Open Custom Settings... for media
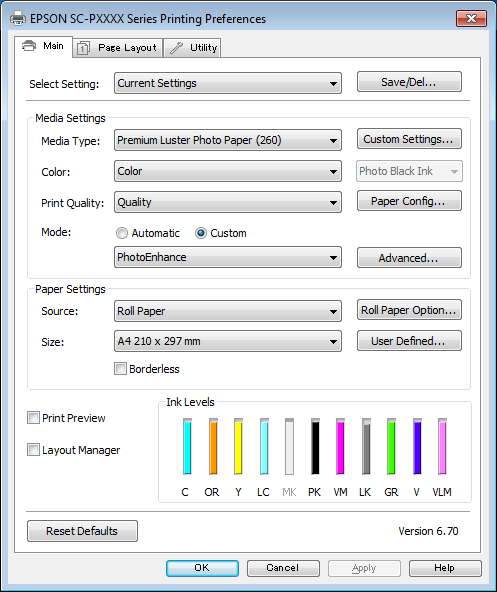This screenshot has height=592, width=497. (x=409, y=139)
